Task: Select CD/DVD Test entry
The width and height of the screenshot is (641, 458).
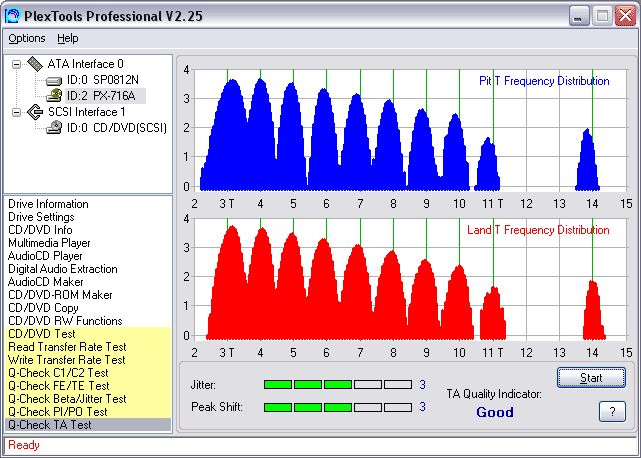Action: (88, 334)
